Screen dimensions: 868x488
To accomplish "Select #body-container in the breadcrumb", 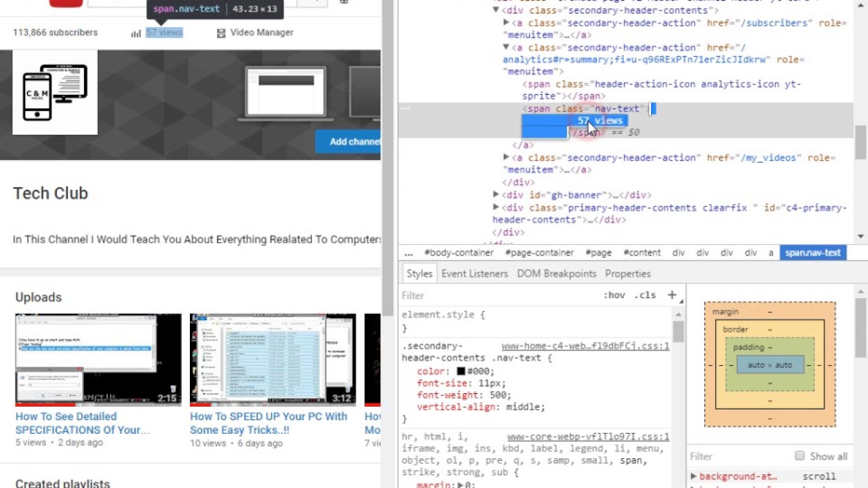I will pyautogui.click(x=459, y=253).
